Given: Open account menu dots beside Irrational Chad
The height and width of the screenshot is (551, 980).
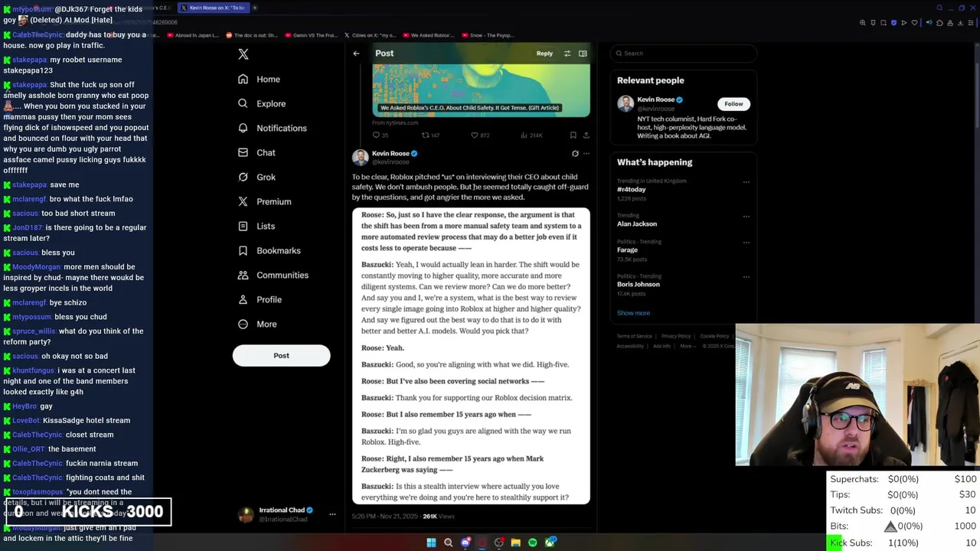Looking at the screenshot, I should point(332,514).
